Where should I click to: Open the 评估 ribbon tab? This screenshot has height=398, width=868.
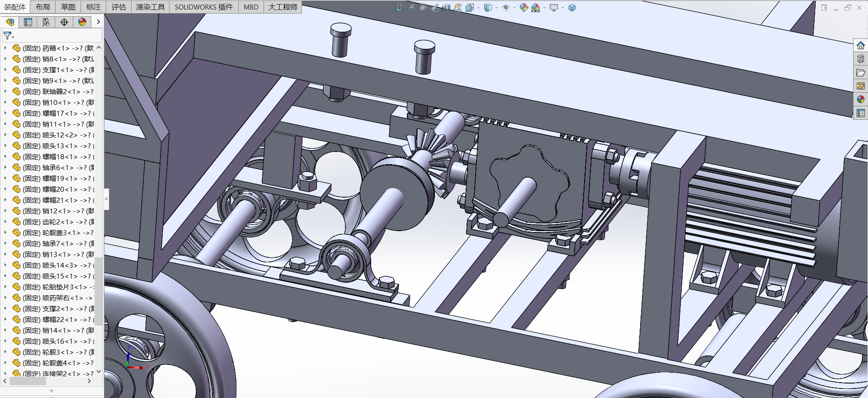(119, 7)
